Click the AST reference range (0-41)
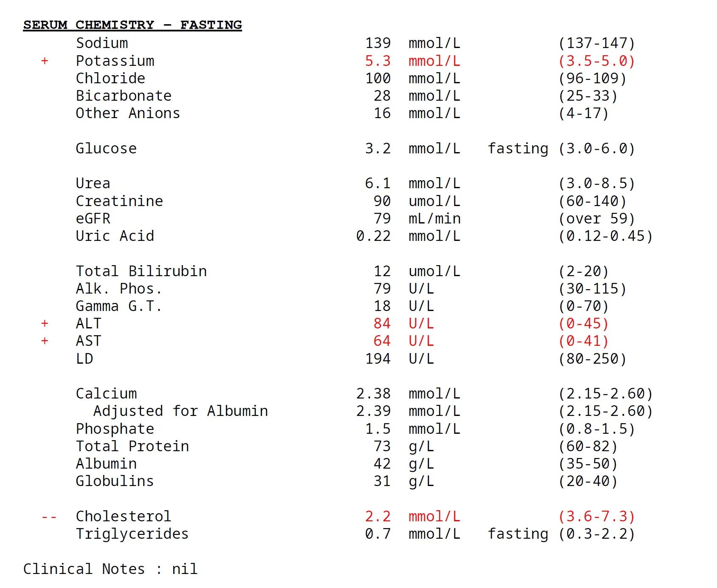717x588 pixels. [x=583, y=341]
